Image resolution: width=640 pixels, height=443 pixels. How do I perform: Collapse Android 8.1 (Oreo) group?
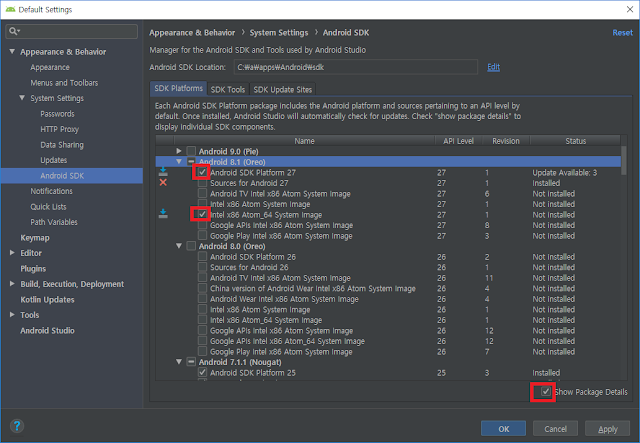click(179, 162)
